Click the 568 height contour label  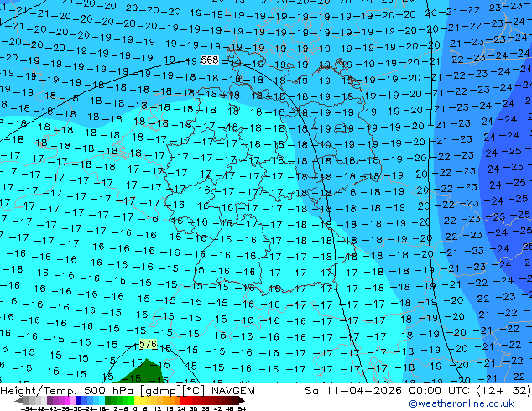(x=209, y=60)
